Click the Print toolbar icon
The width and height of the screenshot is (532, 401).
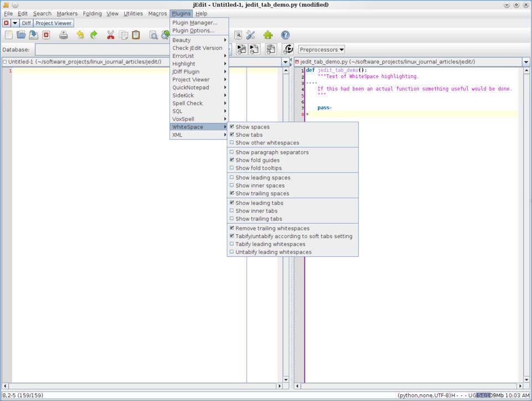tap(64, 35)
